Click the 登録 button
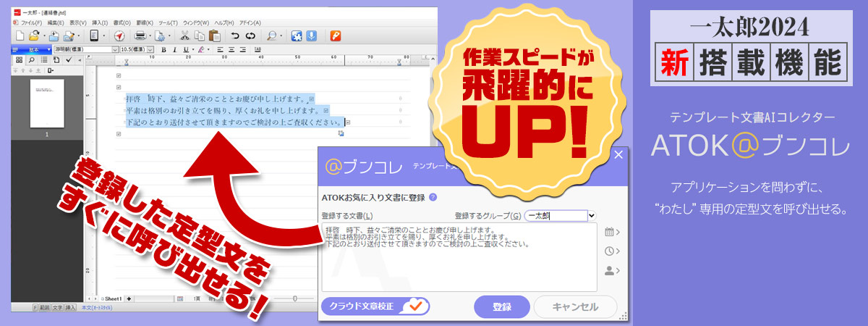 pos(502,306)
